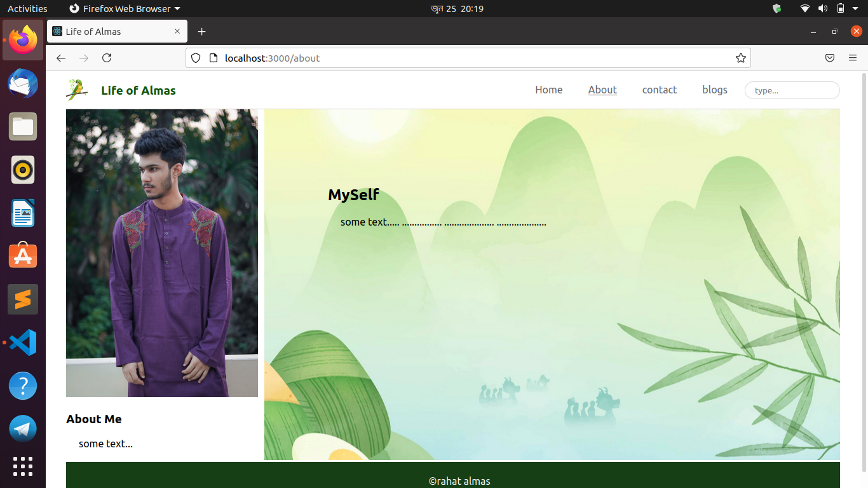
Task: Go back using the back arrow
Action: click(60, 58)
